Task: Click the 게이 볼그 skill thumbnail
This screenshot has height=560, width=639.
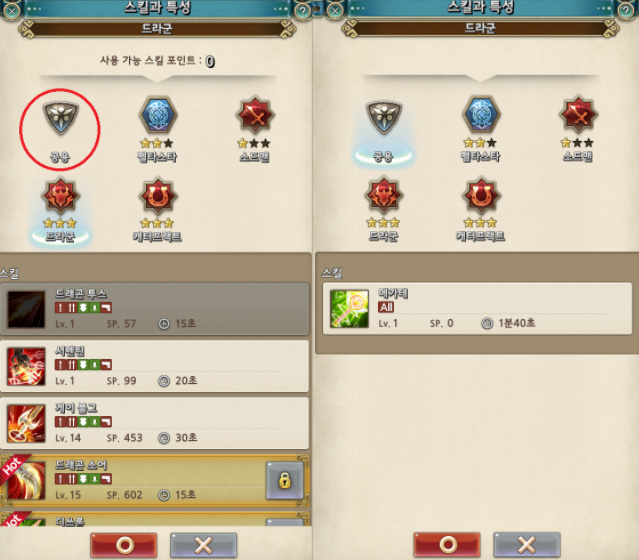Action: point(26,423)
